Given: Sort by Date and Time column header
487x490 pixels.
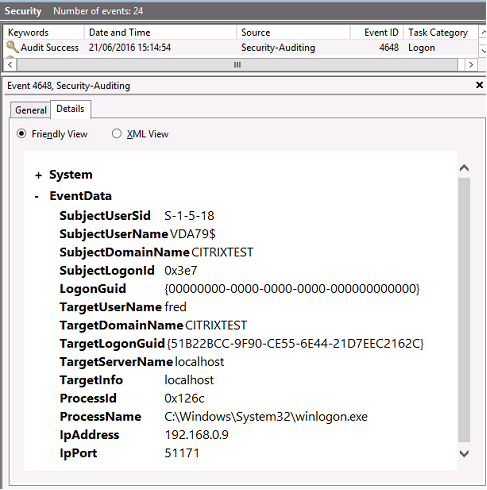Looking at the screenshot, I should tap(160, 33).
